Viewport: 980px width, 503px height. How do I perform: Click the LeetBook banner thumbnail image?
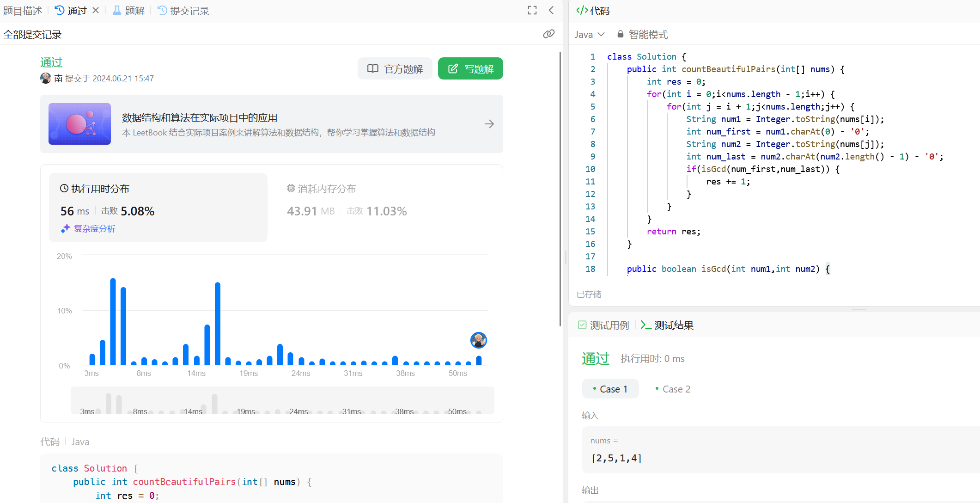pos(79,124)
